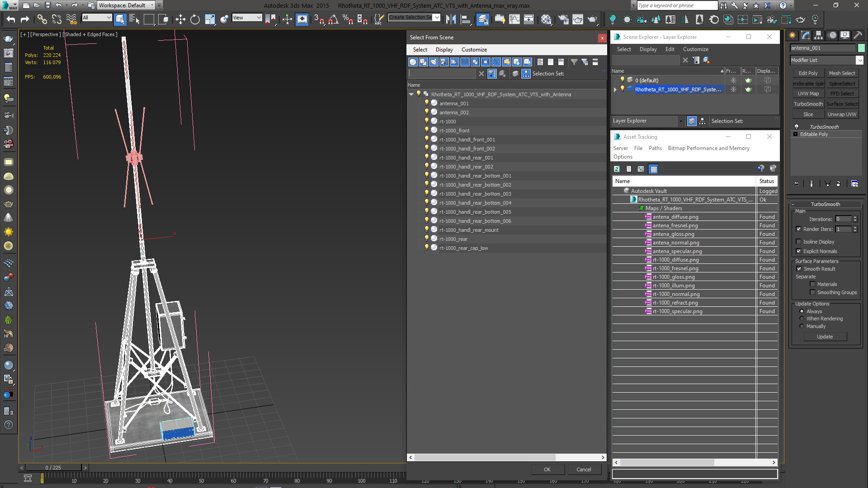Toggle Angle Snap in main toolbar
868x488 pixels.
pos(333,19)
